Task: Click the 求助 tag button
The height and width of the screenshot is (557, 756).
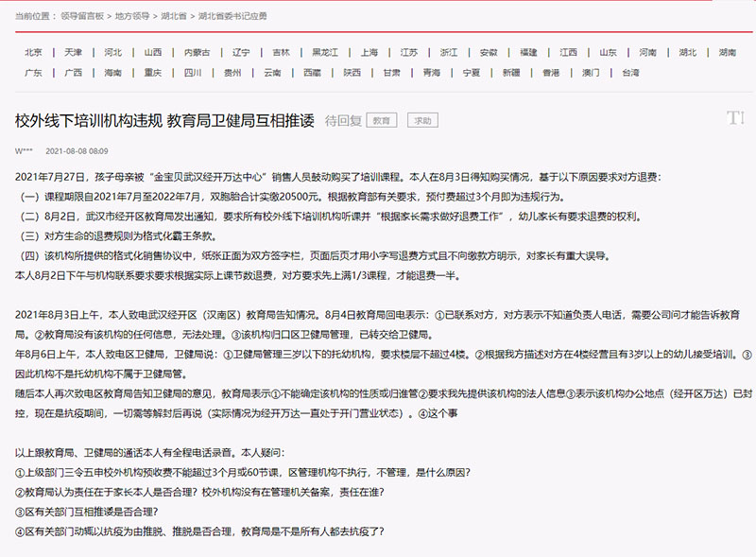Action: point(421,121)
